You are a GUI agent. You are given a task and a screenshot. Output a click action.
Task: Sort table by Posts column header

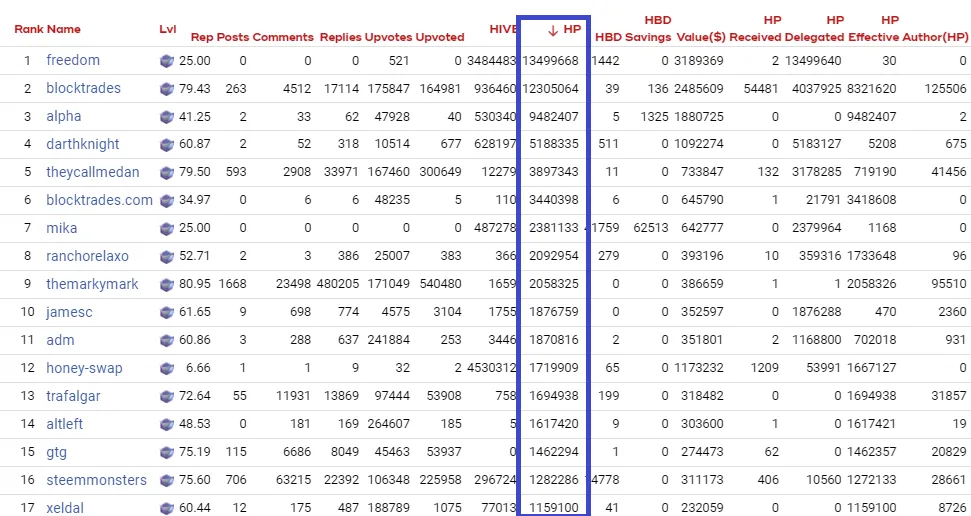[x=232, y=37]
